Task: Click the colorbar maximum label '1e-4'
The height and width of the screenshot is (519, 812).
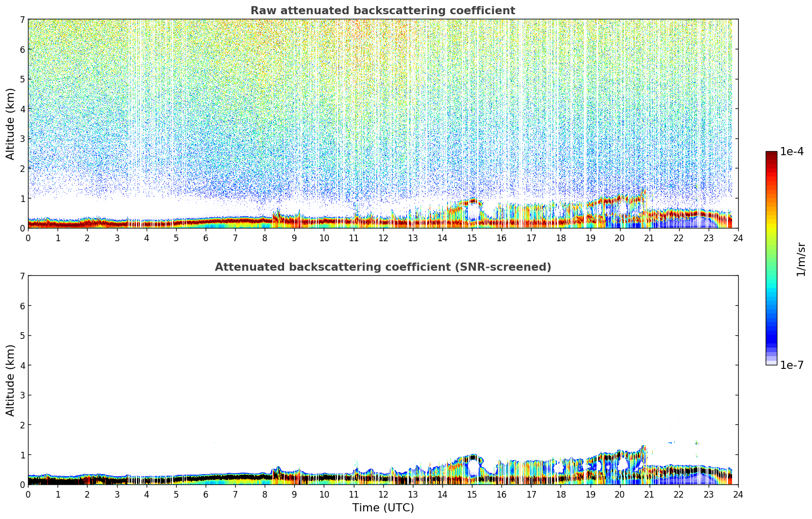Action: coord(792,152)
